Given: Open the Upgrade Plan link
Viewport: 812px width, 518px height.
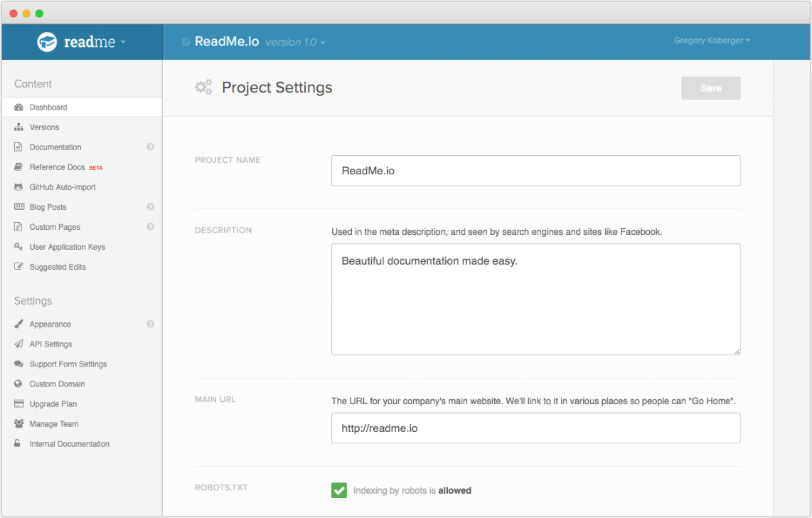Looking at the screenshot, I should click(x=53, y=403).
